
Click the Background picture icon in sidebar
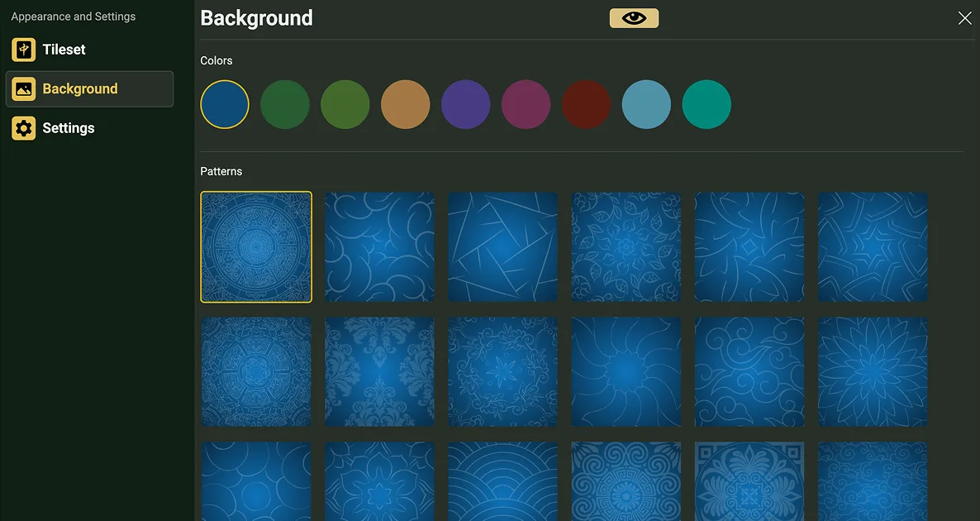[x=24, y=88]
